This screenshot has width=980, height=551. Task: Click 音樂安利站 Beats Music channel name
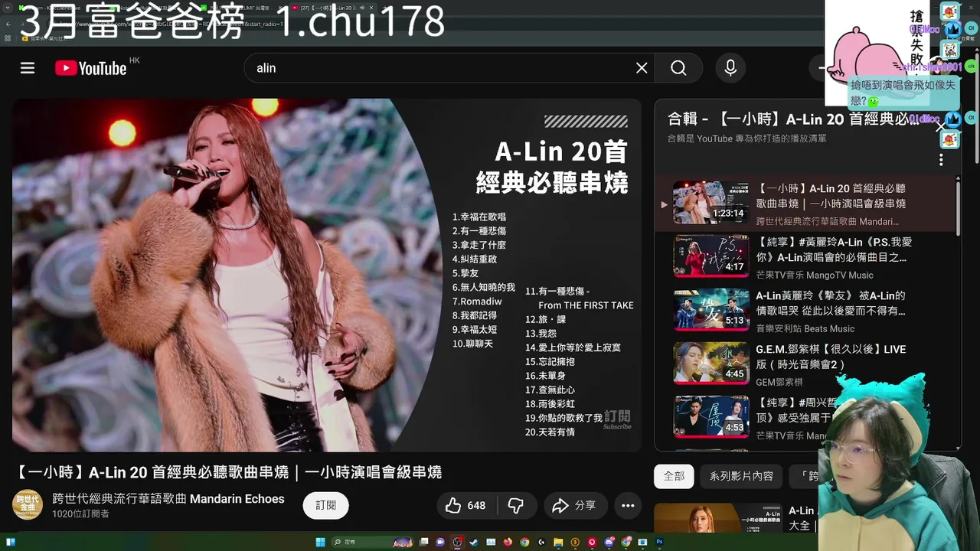[x=805, y=329]
